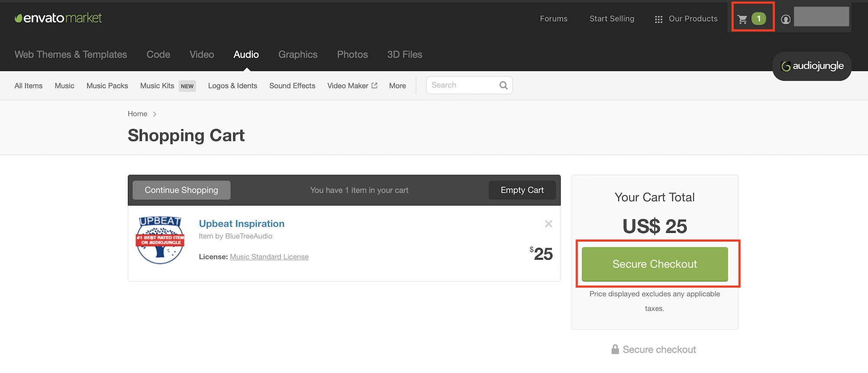
Task: Click the search magnifier icon
Action: tap(503, 86)
